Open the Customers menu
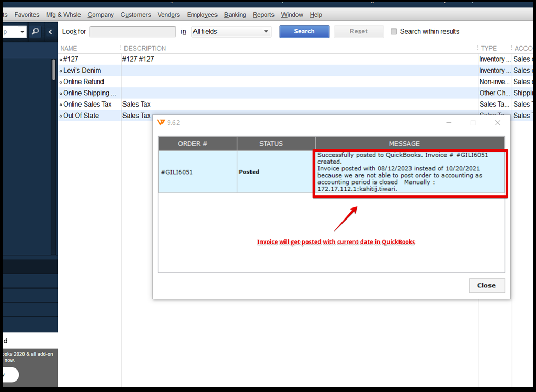 tap(135, 15)
